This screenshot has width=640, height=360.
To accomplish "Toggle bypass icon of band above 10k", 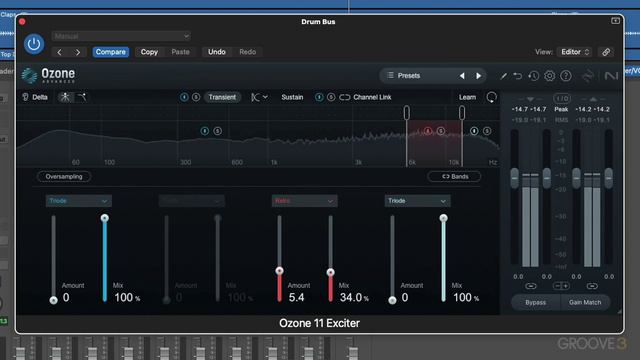I will click(474, 131).
